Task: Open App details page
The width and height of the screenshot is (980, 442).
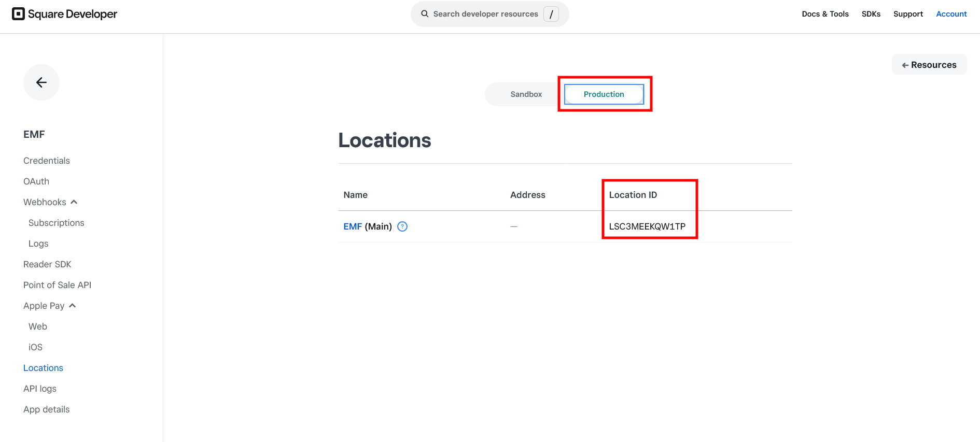Action: tap(47, 409)
